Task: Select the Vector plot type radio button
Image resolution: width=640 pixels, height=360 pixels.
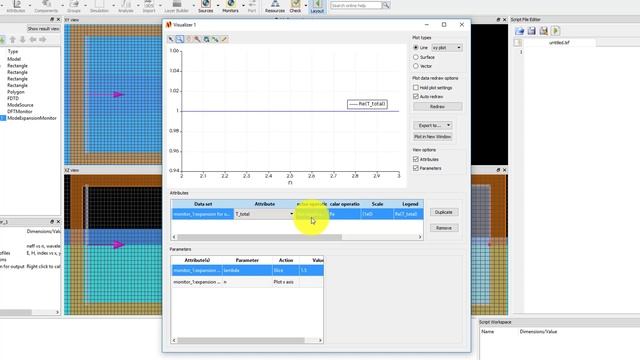Action: [416, 66]
